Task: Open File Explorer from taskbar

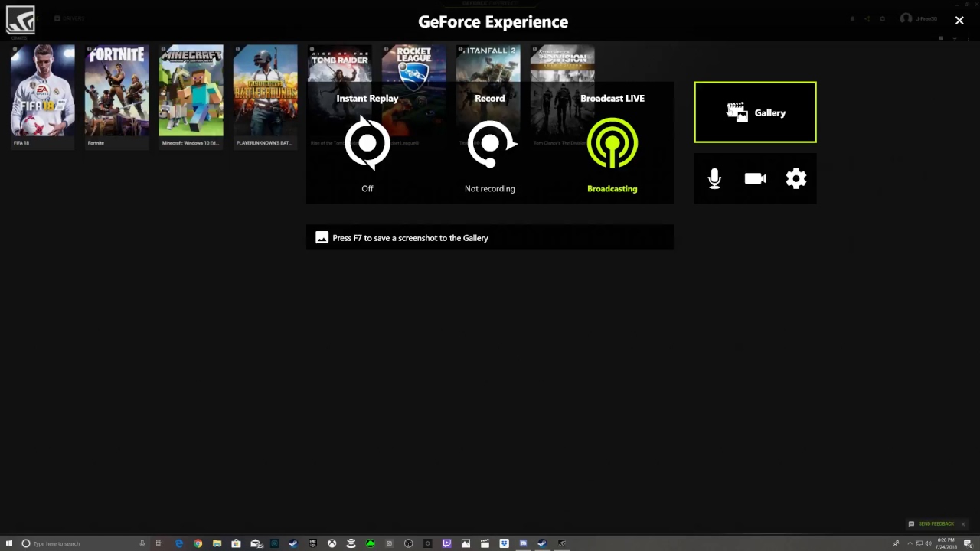Action: tap(217, 543)
